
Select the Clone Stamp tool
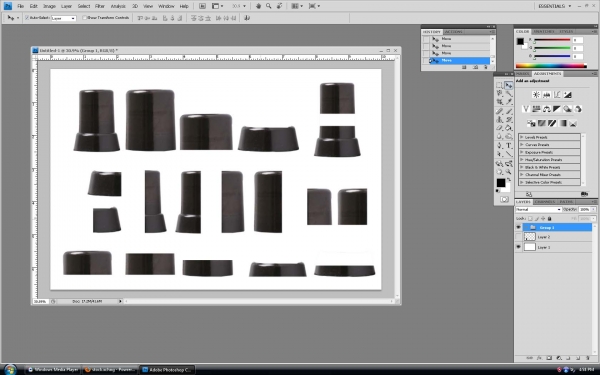(x=500, y=119)
